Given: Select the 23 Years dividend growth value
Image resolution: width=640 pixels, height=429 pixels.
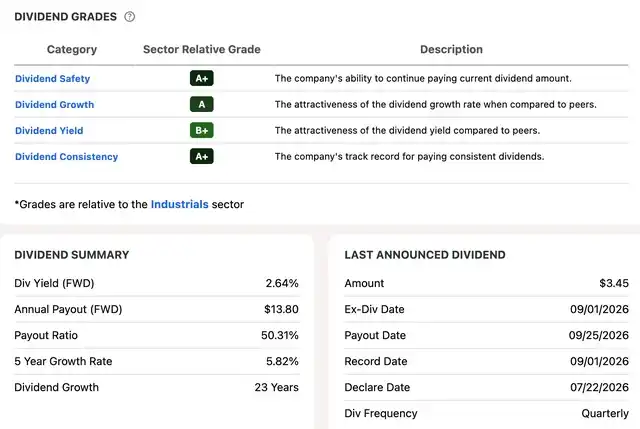Looking at the screenshot, I should point(277,387).
